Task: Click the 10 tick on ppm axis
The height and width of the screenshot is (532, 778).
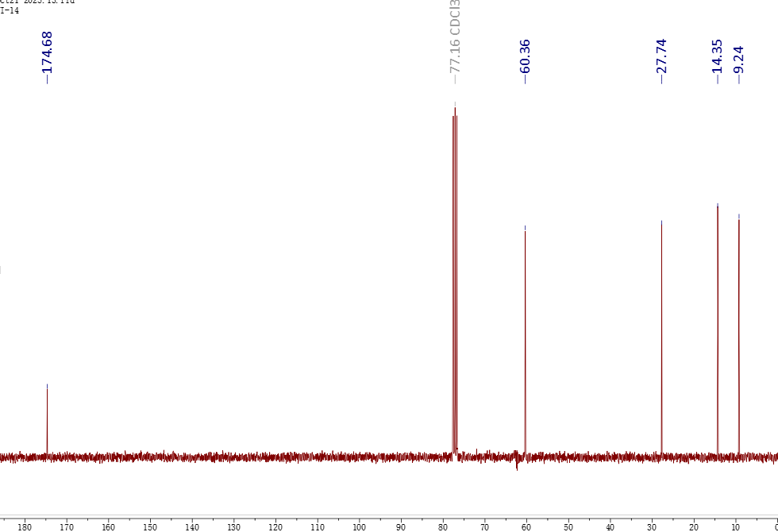Action: 735,526
